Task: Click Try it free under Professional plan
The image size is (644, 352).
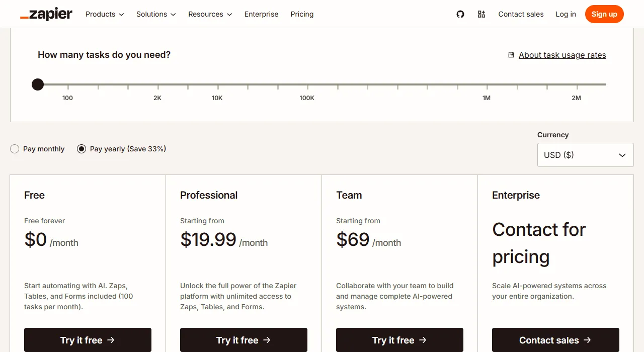Action: pos(244,340)
